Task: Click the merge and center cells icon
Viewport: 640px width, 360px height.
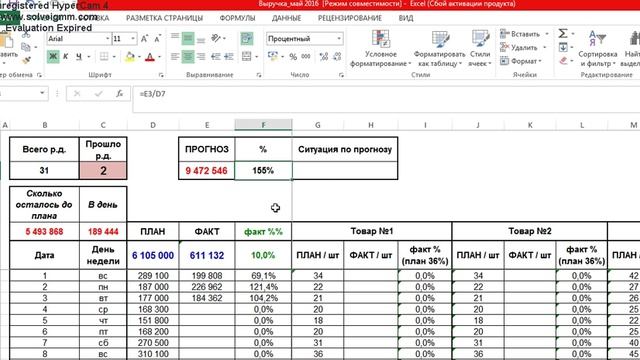Action: pyautogui.click(x=247, y=57)
